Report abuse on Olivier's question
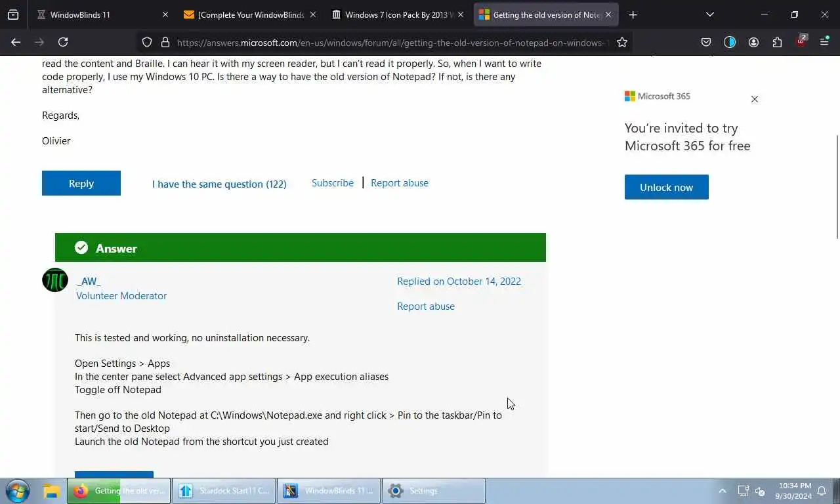840x504 pixels. (x=400, y=183)
